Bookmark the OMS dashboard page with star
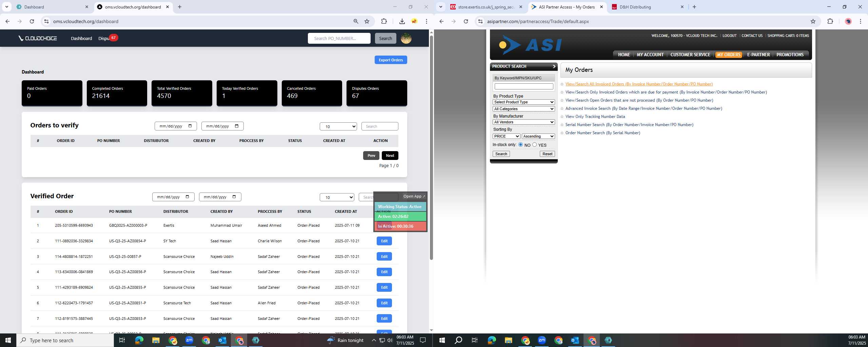The width and height of the screenshot is (868, 347). (367, 21)
